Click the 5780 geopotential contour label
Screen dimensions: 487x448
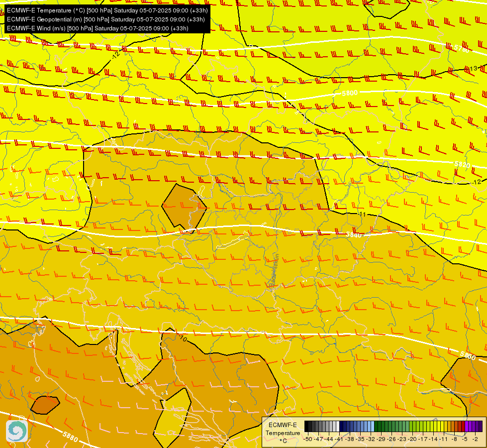click(462, 48)
